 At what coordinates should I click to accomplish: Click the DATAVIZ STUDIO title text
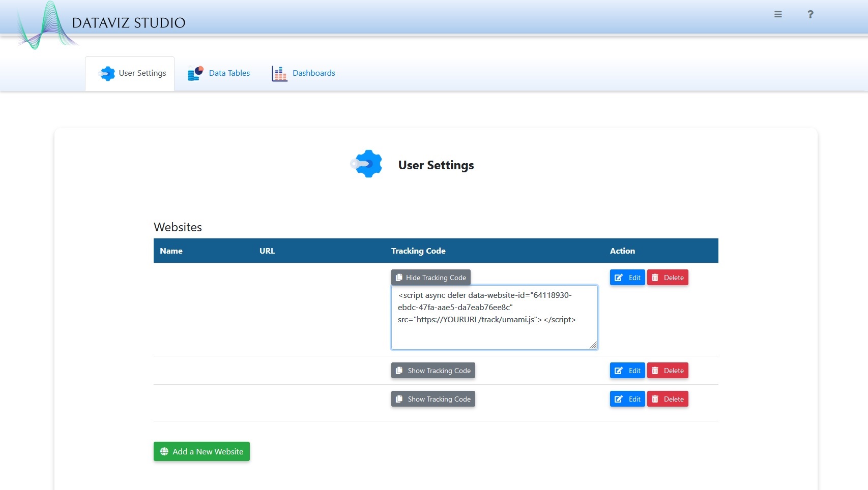point(129,23)
